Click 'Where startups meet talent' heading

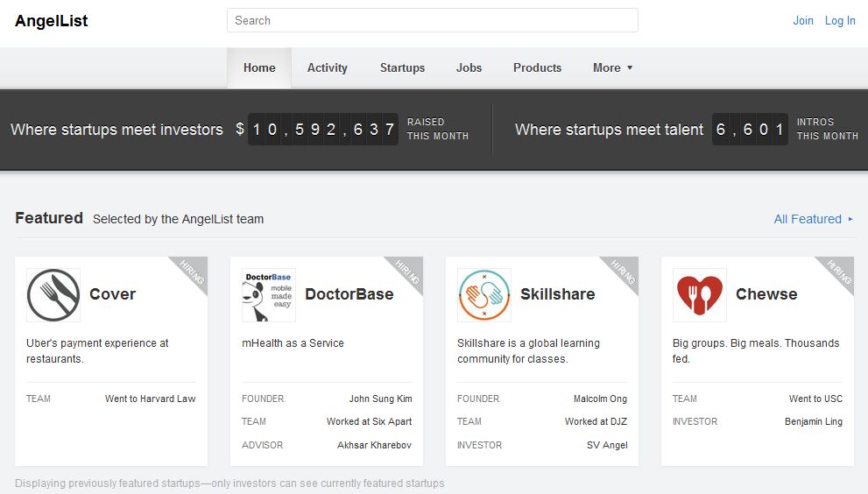609,129
